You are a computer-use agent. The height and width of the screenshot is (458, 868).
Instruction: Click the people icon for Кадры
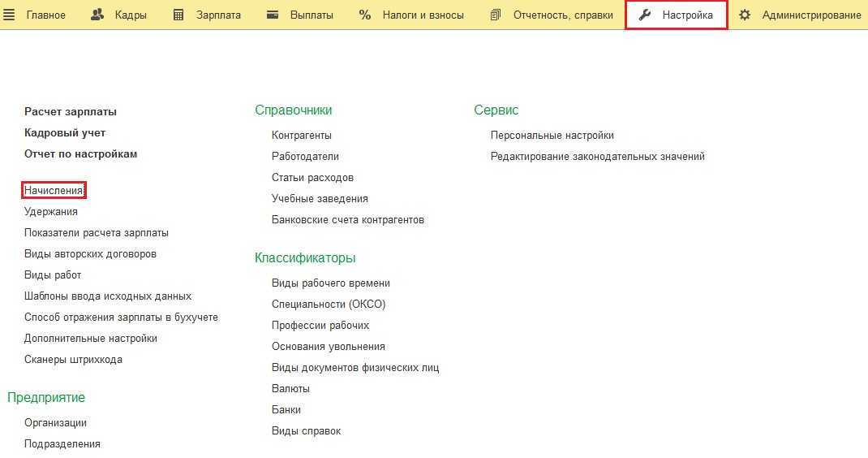click(97, 15)
